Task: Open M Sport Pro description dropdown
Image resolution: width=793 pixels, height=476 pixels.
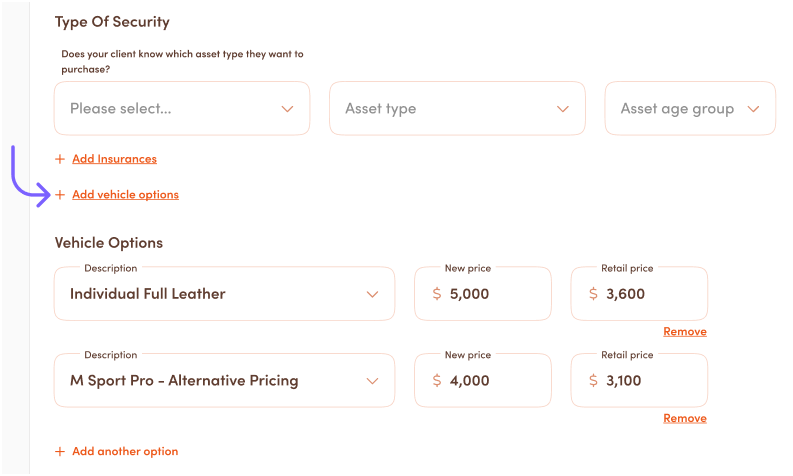Action: pyautogui.click(x=224, y=381)
